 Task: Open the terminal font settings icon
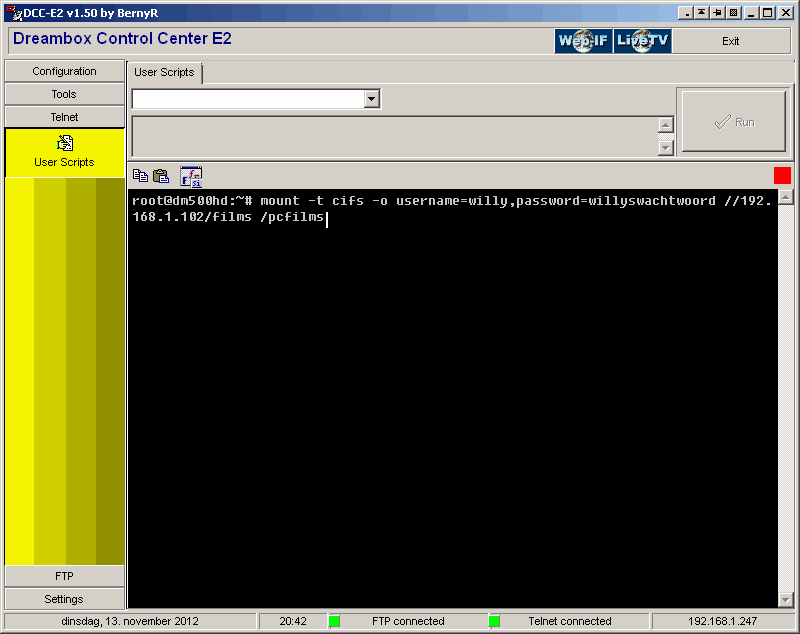(191, 176)
